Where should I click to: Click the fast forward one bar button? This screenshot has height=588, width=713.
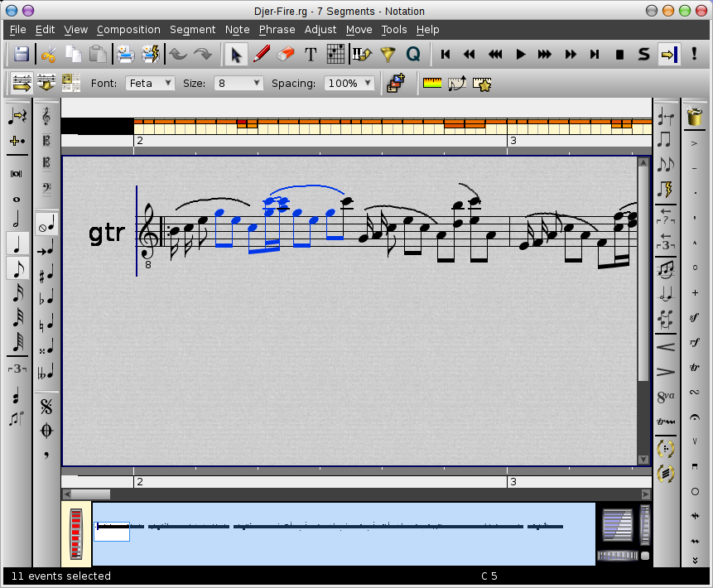click(570, 55)
